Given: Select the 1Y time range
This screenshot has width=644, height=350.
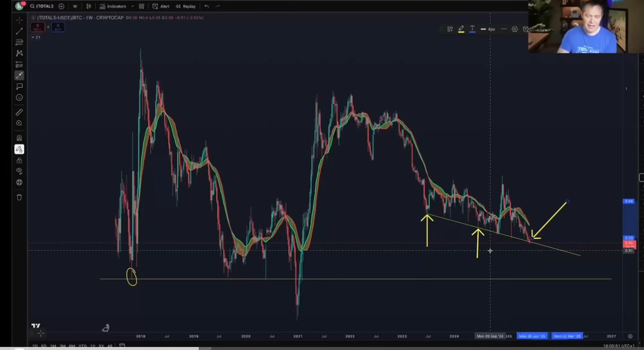Looking at the screenshot, I should click(x=93, y=346).
